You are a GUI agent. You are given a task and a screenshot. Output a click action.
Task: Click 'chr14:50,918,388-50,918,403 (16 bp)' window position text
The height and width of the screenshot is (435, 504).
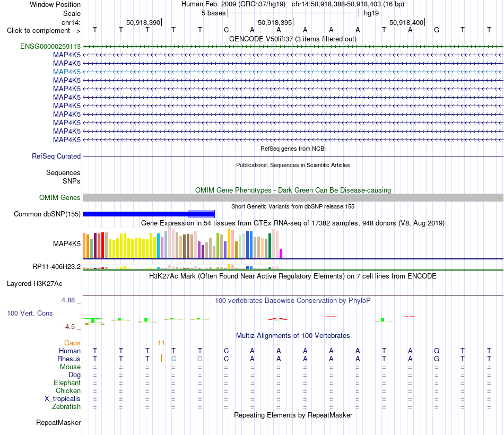(x=348, y=4)
